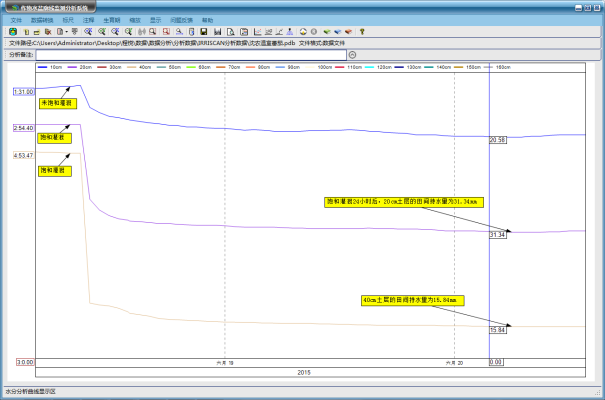Click the first of four zoom magnifier icons
This screenshot has width=605, height=400.
[88, 32]
